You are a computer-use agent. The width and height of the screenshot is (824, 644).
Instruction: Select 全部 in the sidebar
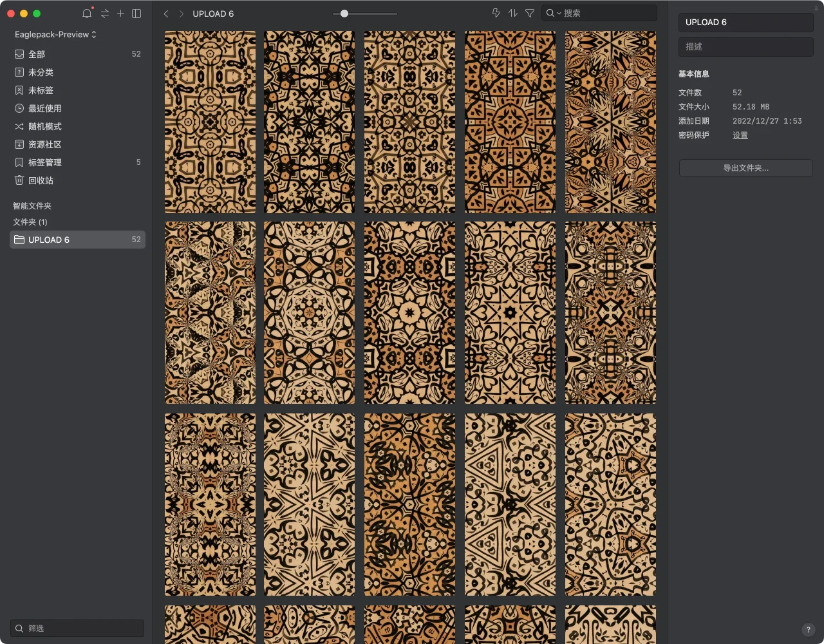pos(77,54)
